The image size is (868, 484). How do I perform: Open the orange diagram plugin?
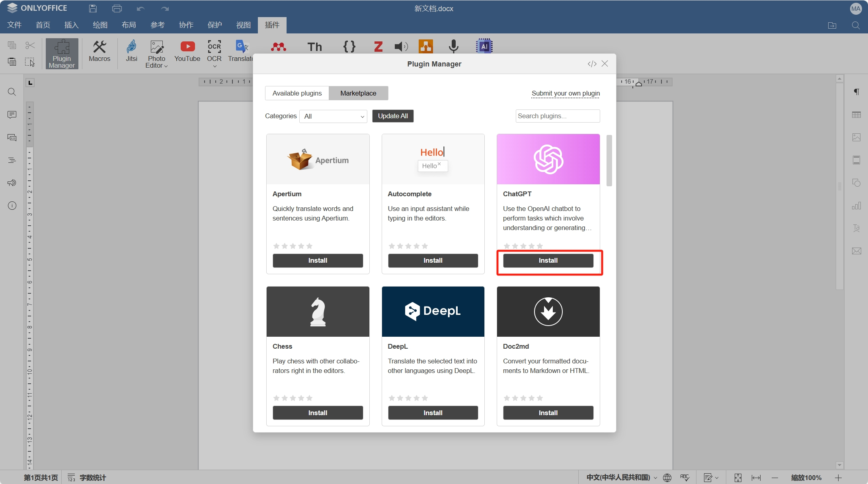pyautogui.click(x=425, y=46)
